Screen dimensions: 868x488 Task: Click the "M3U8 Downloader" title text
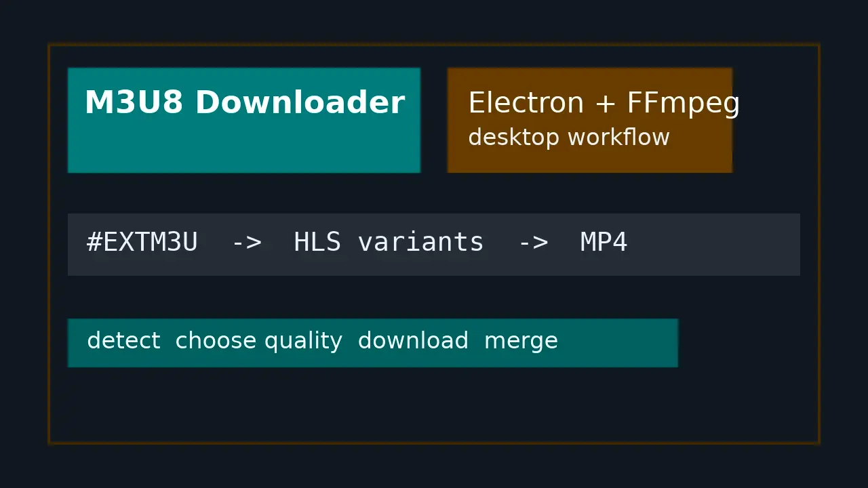tap(244, 103)
